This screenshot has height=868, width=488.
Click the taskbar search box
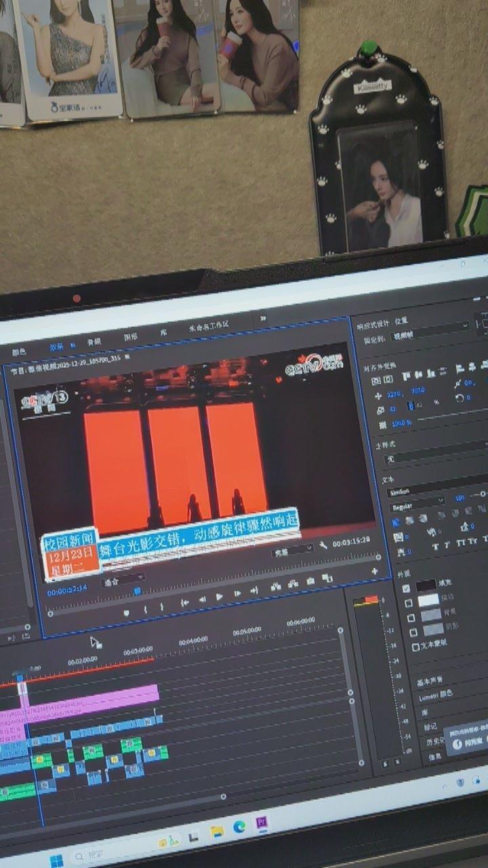[x=125, y=851]
